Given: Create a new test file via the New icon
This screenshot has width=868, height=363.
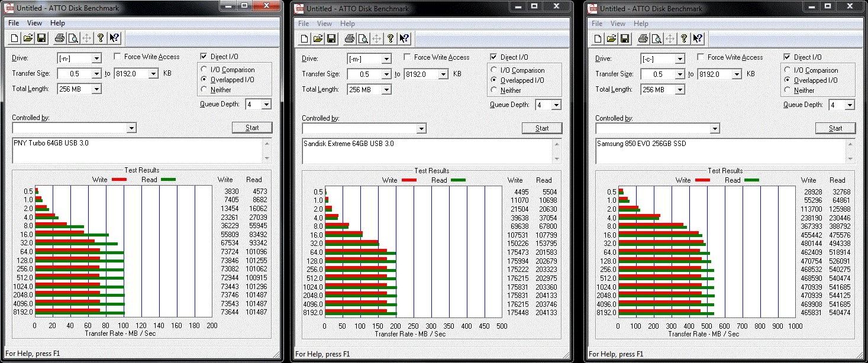Looking at the screenshot, I should coord(14,37).
